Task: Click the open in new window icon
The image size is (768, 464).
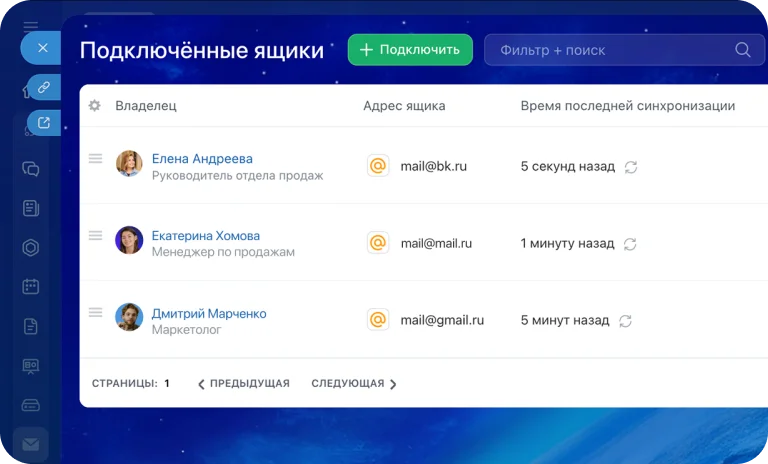Action: point(43,123)
